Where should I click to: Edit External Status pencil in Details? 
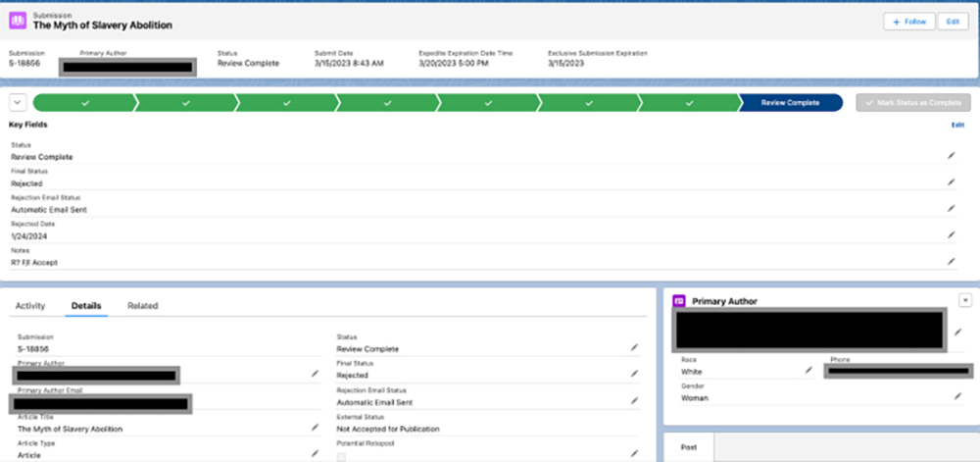(634, 428)
